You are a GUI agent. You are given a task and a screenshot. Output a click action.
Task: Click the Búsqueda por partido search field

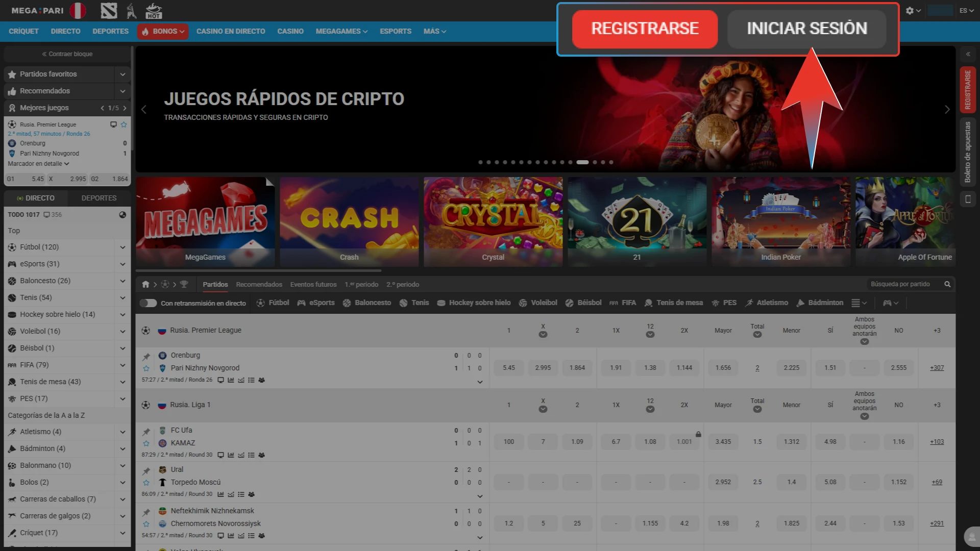[x=901, y=284]
